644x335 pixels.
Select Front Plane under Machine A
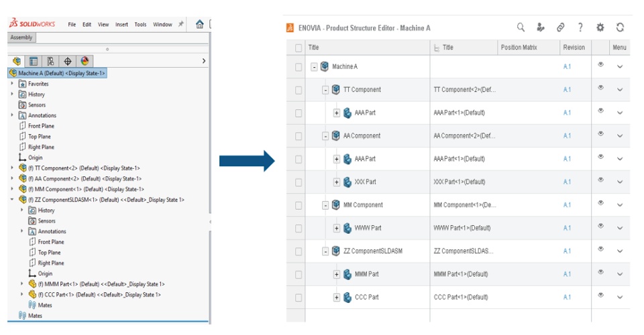coord(41,126)
